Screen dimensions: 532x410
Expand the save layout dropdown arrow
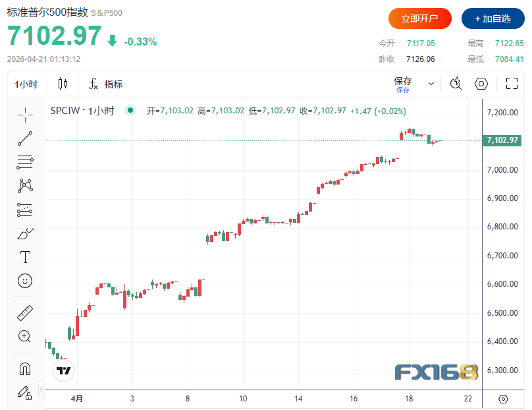tap(431, 84)
